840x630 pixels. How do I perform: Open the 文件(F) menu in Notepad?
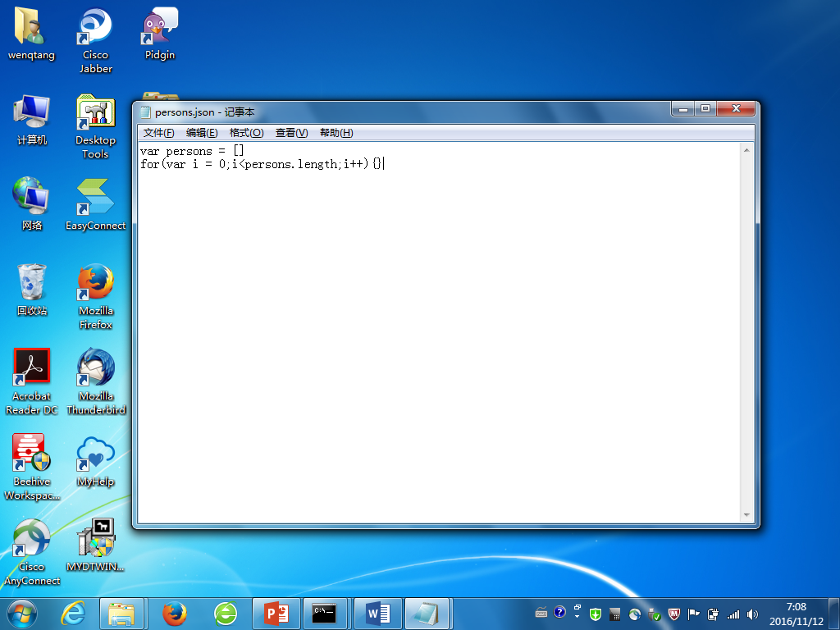pyautogui.click(x=158, y=132)
